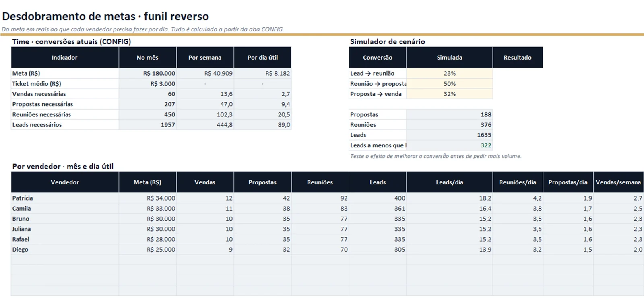Click the Rafael vendor name cell
The height and width of the screenshot is (306, 644).
point(65,239)
